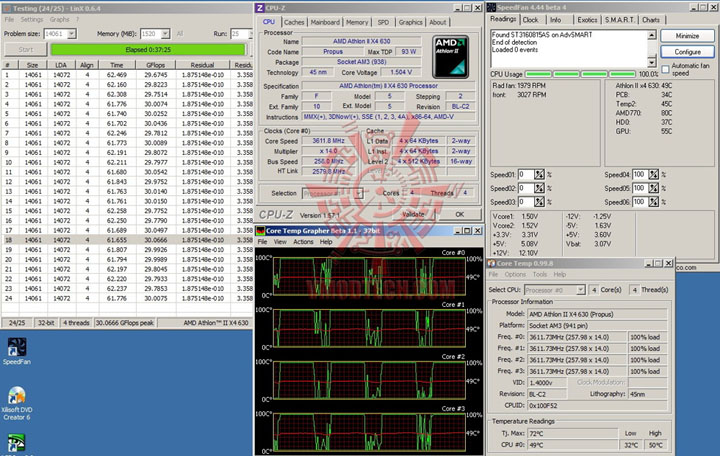Screen dimensions: 720x456
Task: Click the SpeedFan title bar fan icon
Action: point(492,7)
